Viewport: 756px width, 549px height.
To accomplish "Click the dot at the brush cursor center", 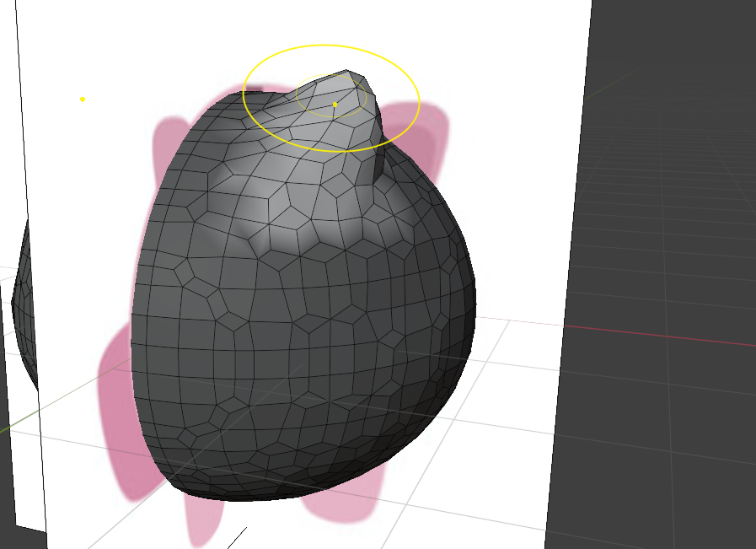I will 335,105.
